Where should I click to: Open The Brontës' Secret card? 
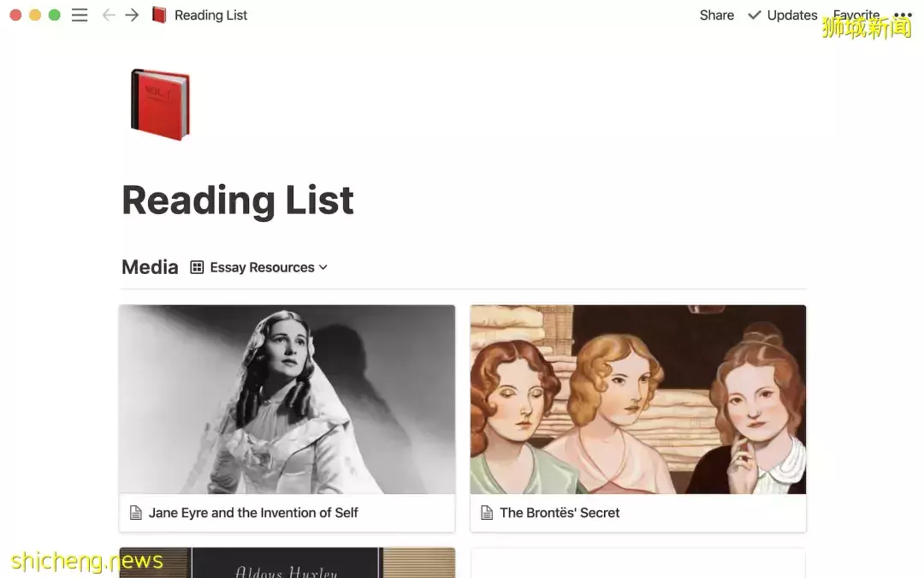point(560,513)
